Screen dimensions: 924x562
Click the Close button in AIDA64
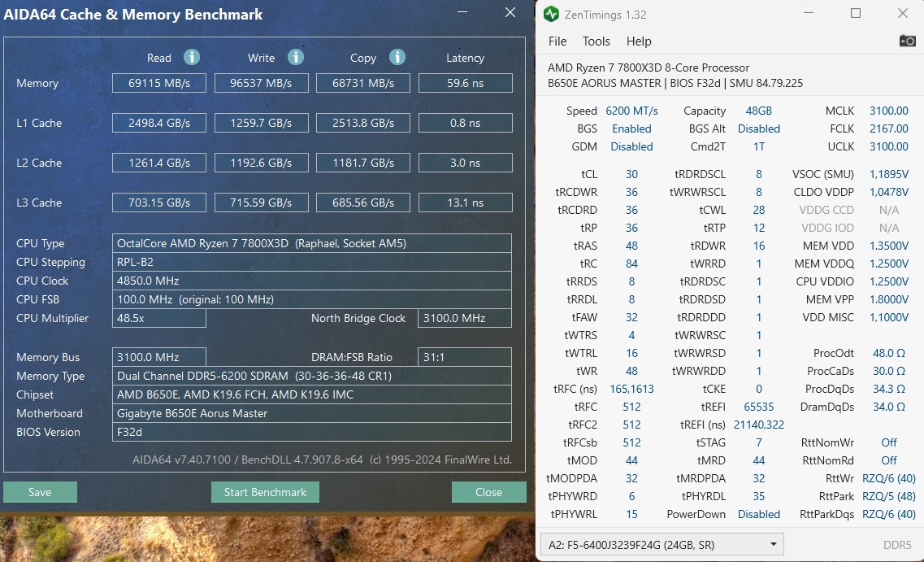[x=488, y=492]
